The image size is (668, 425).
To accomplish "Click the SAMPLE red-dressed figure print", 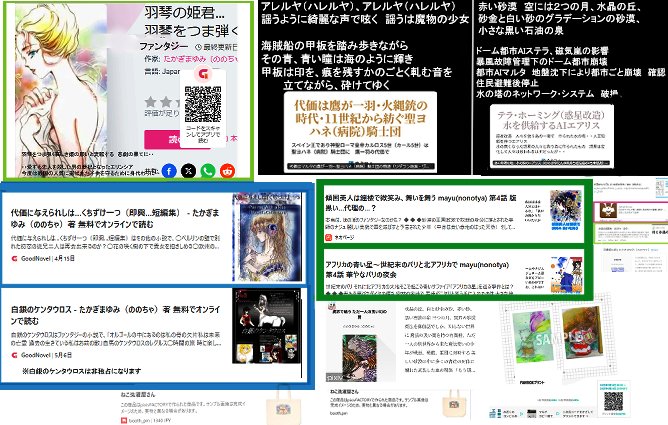I will coord(582,332).
